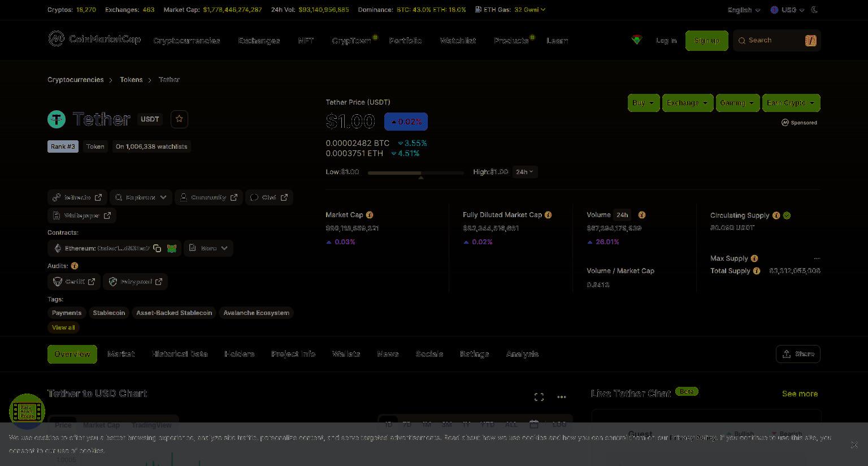
Task: Click See more in Live Tether Chat
Action: pyautogui.click(x=800, y=394)
